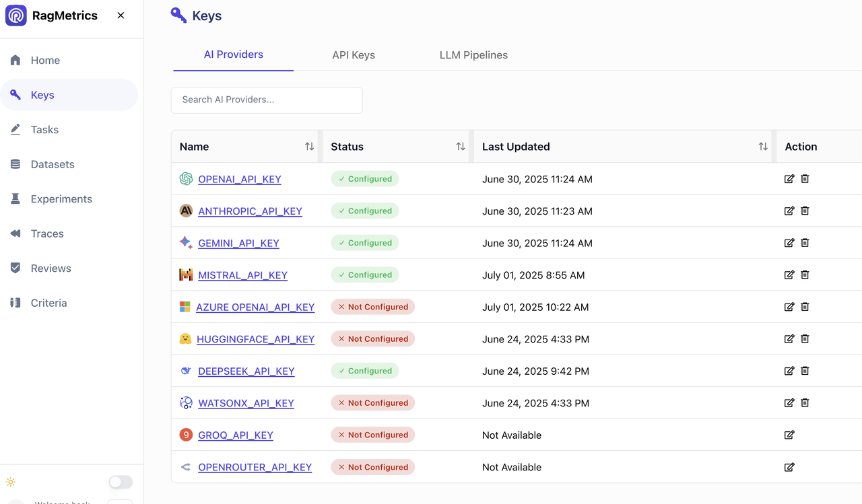Delete the WATSONX_API_KEY row
Screen dimensions: 862x504
805,402
